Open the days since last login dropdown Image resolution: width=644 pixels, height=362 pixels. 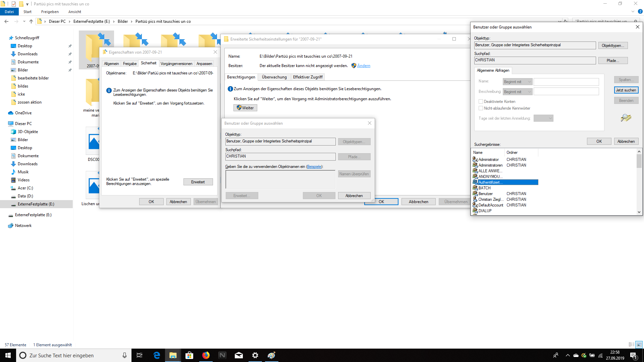pyautogui.click(x=543, y=118)
